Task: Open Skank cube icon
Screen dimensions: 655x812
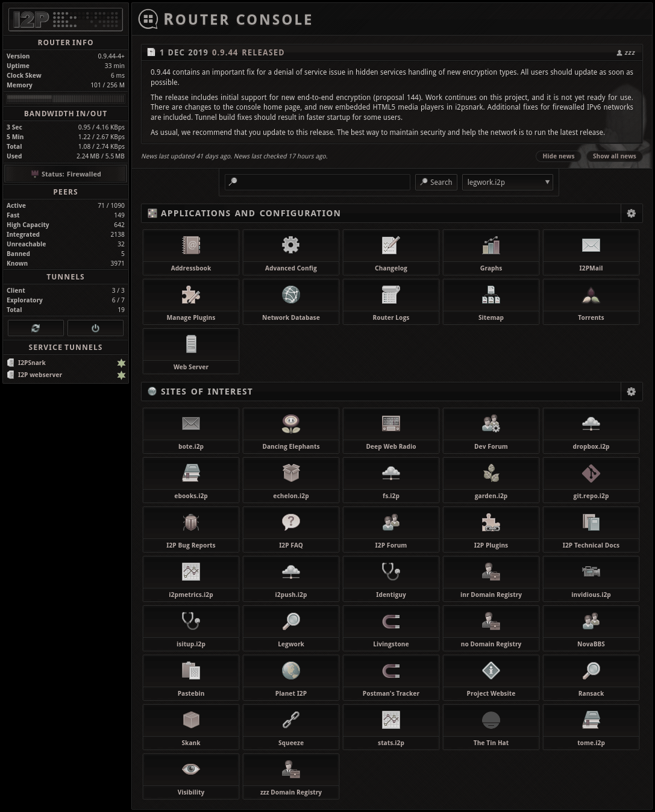Action: tap(191, 720)
